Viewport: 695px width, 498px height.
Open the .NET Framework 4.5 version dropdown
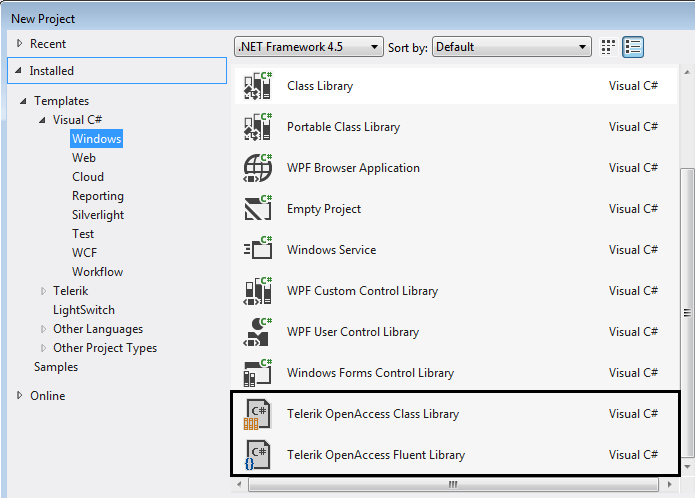coord(308,47)
